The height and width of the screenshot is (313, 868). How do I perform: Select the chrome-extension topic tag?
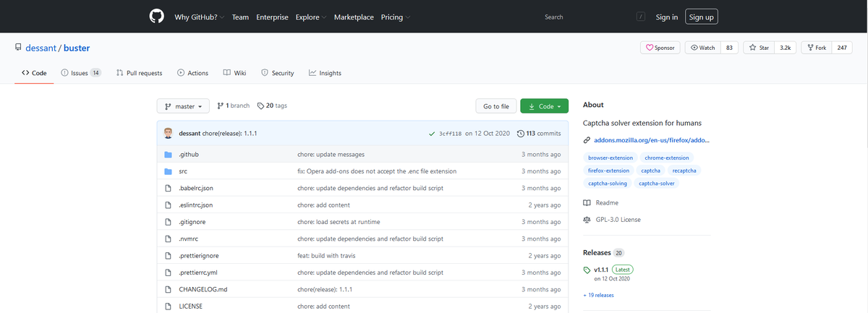pyautogui.click(x=668, y=158)
